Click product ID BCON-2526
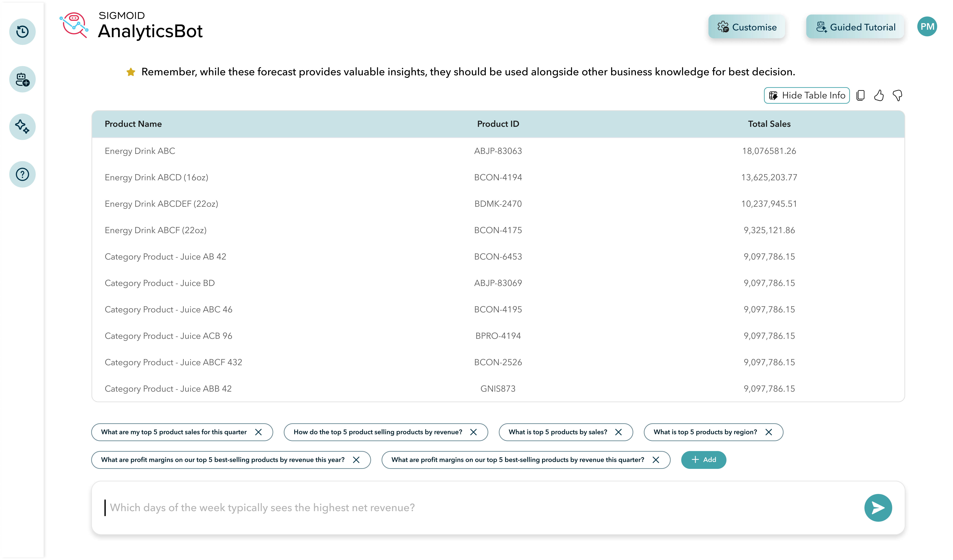The image size is (953, 560). click(498, 363)
